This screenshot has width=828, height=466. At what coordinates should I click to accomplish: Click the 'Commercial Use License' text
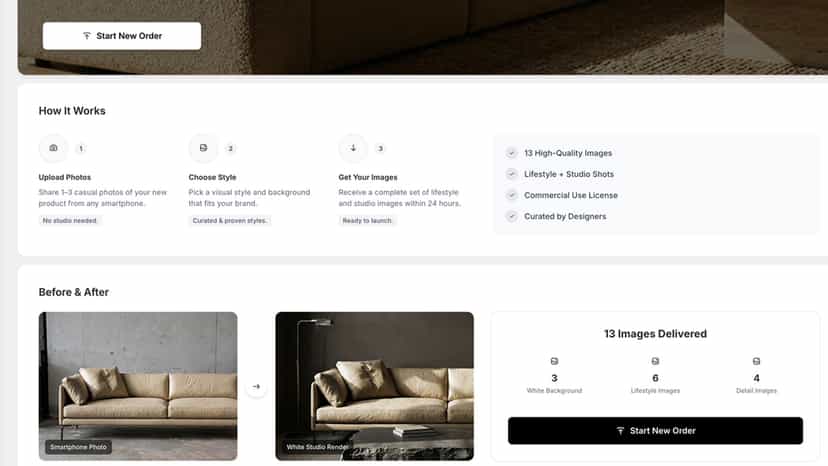(571, 195)
